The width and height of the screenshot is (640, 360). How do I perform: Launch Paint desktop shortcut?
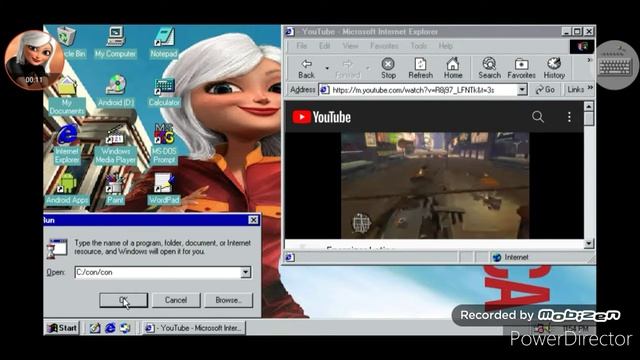tap(115, 189)
